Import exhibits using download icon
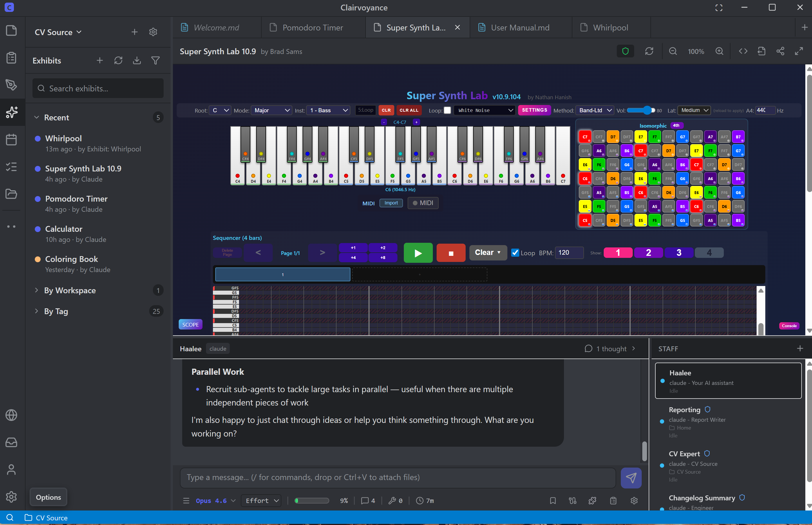812x525 pixels. coord(137,60)
